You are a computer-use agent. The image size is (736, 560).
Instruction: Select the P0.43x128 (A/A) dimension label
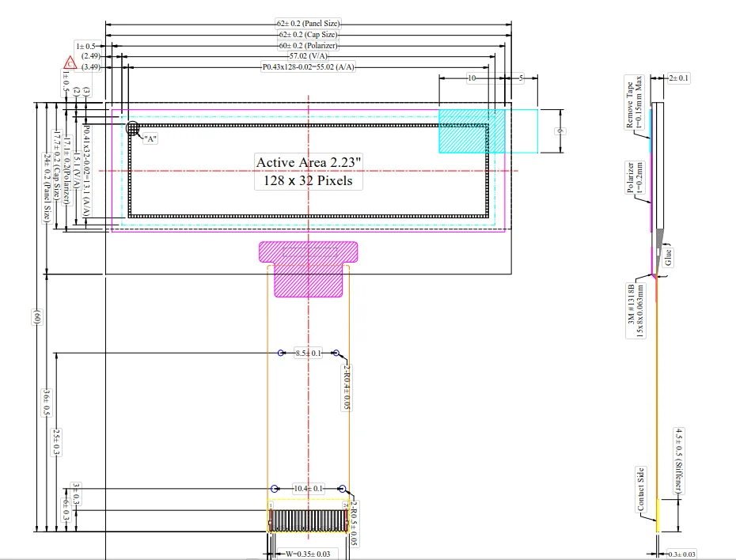click(x=309, y=67)
